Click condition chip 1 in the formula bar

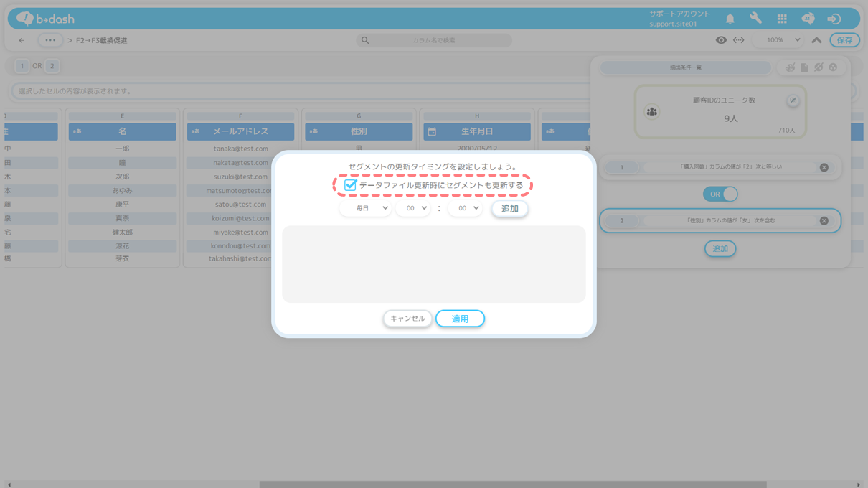pyautogui.click(x=22, y=66)
